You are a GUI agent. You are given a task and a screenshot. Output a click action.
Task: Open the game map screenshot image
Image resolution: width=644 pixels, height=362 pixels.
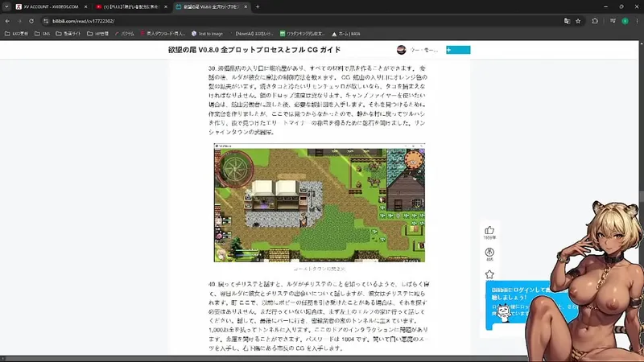319,203
